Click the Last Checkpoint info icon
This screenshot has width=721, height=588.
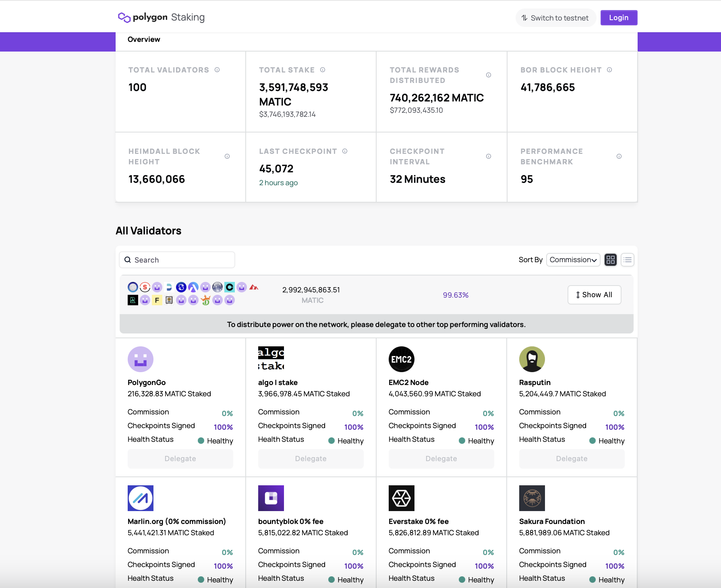tap(345, 151)
